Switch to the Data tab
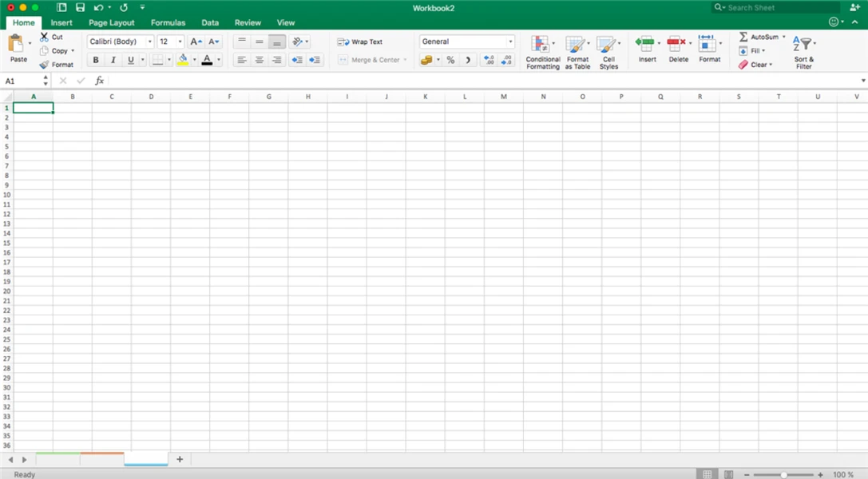 (x=209, y=22)
